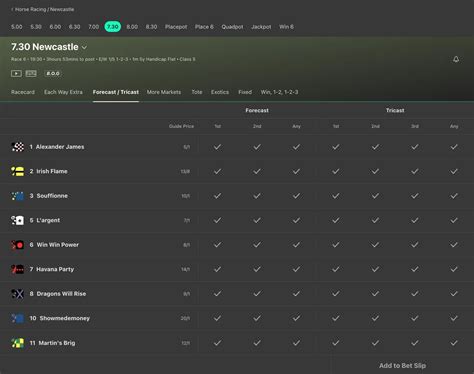This screenshot has height=374, width=474.
Task: Tick Forecast 2nd for Irish Flame
Action: [257, 171]
